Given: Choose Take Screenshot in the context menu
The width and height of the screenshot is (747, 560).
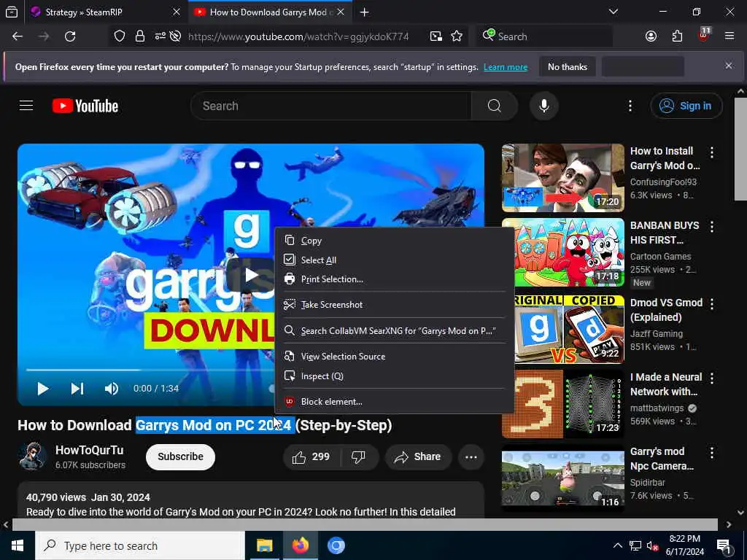Looking at the screenshot, I should [395, 305].
